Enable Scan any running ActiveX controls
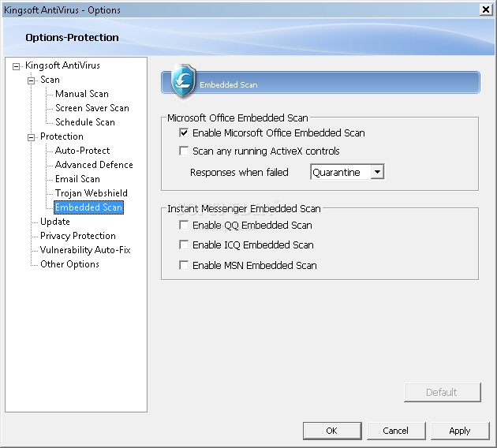Screen dimensions: 497x448 coord(184,151)
